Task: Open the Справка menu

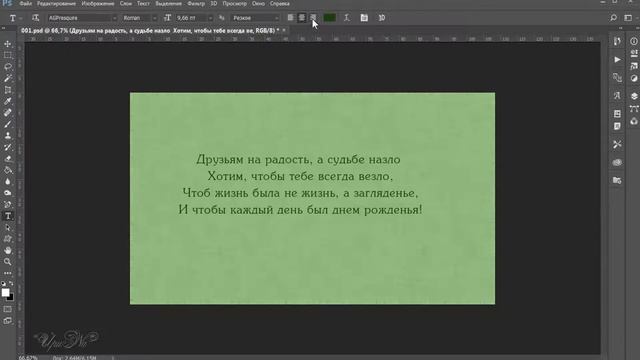Action: 280,3
